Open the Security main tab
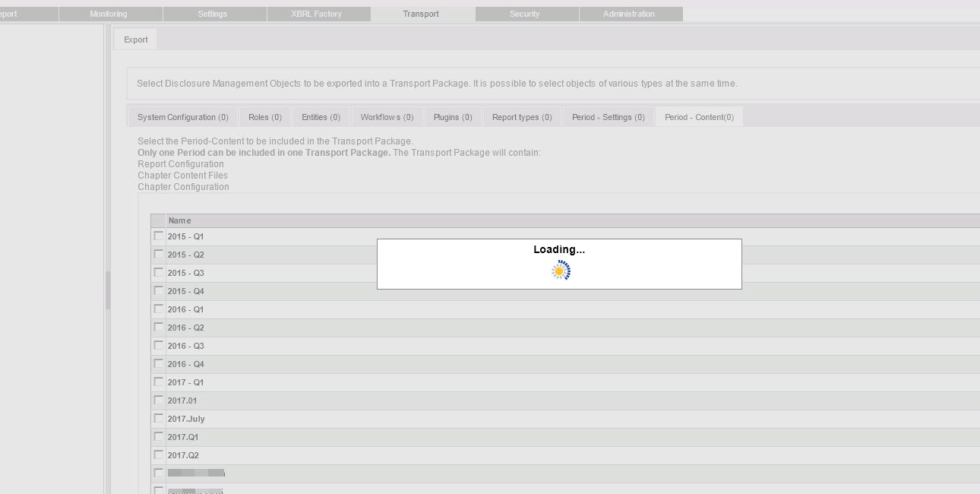 pyautogui.click(x=526, y=14)
